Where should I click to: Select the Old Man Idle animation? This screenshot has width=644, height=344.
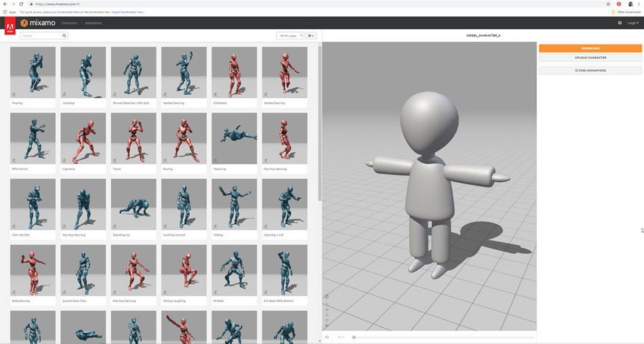click(33, 205)
